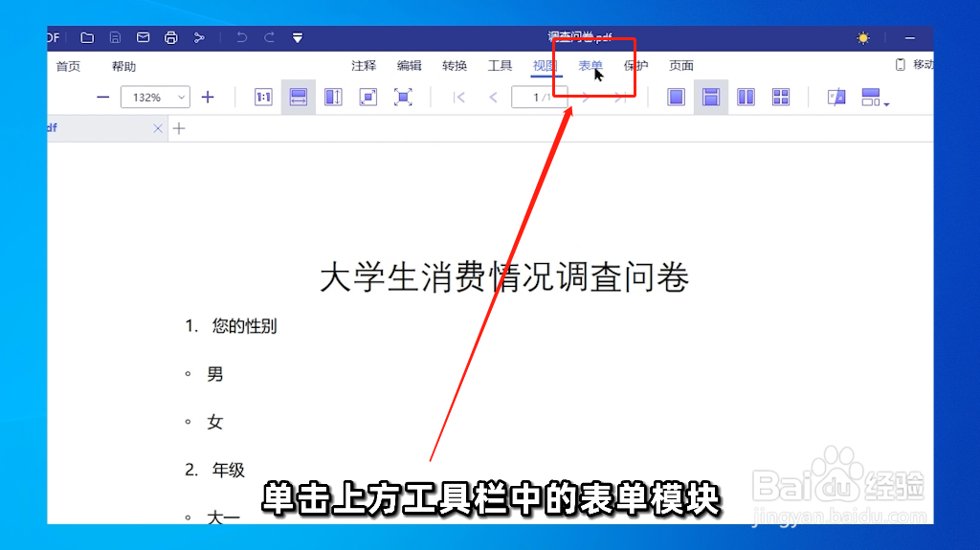This screenshot has width=980, height=550.
Task: Select continuous scrolling page layout
Action: (x=711, y=98)
